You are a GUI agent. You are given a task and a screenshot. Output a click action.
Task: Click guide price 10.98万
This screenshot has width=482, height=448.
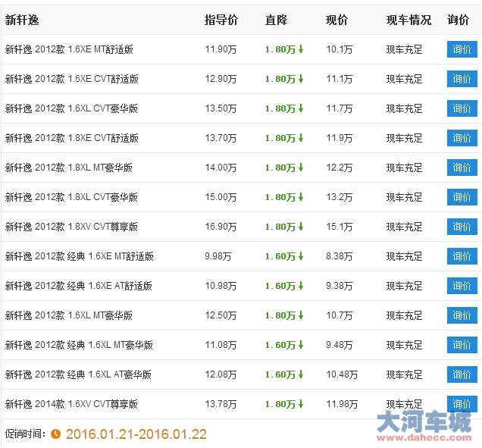(x=221, y=286)
